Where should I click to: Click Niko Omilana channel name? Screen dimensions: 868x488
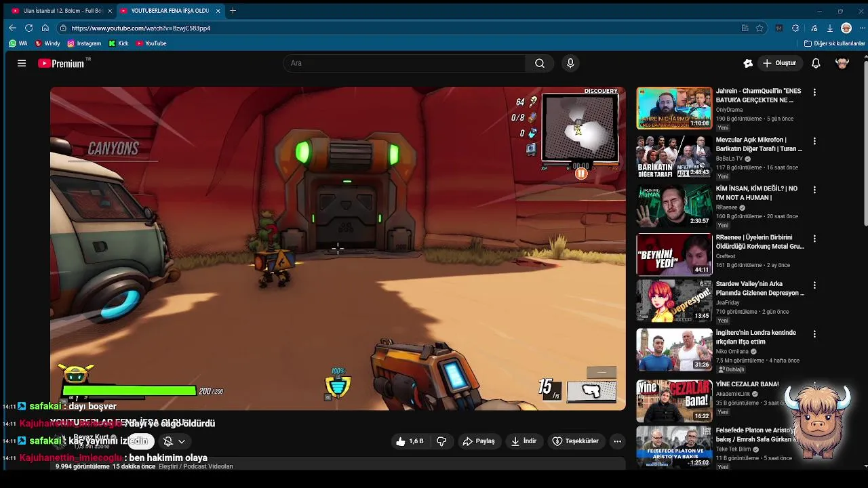[732, 351]
